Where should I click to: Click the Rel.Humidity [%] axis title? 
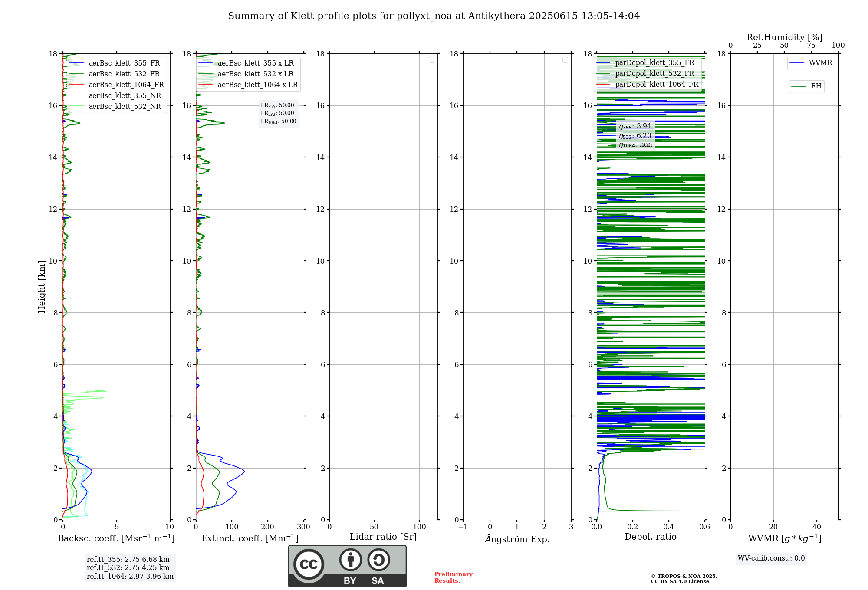tap(784, 38)
